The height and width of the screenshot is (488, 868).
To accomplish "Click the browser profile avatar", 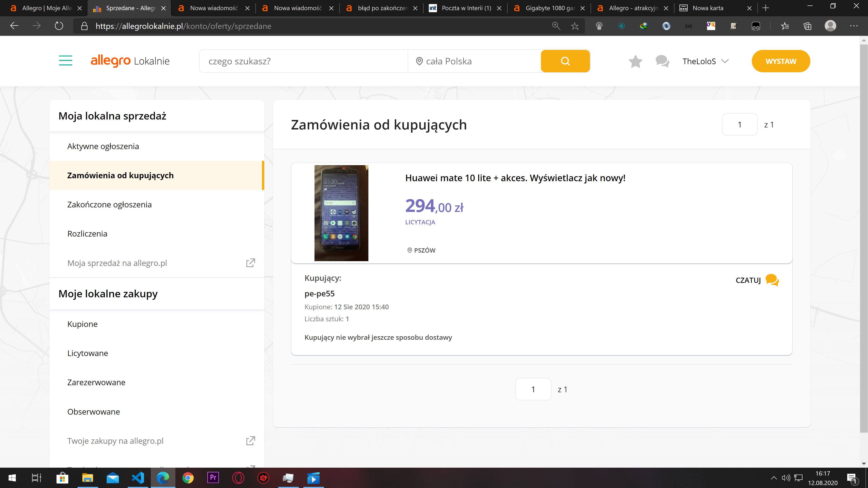I will click(x=830, y=26).
